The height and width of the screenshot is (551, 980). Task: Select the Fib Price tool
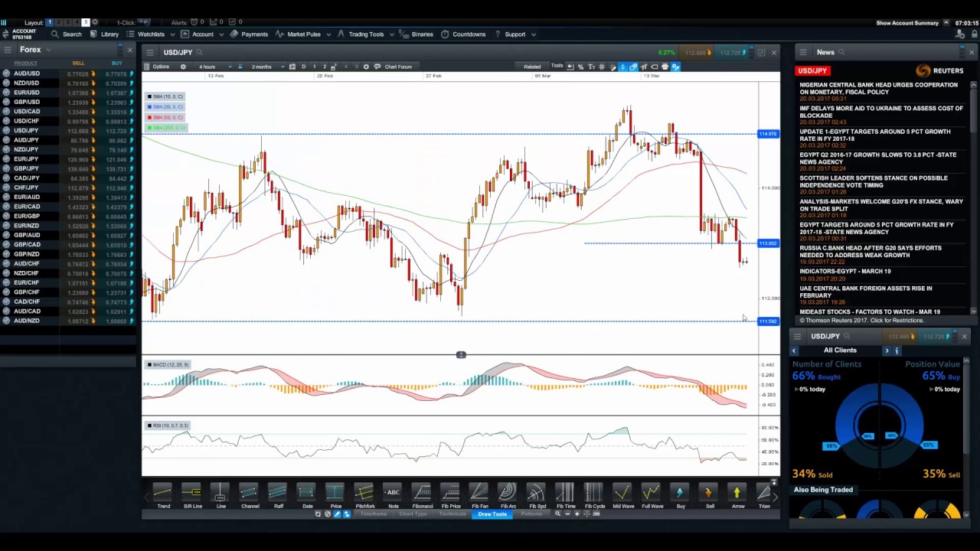pyautogui.click(x=450, y=496)
